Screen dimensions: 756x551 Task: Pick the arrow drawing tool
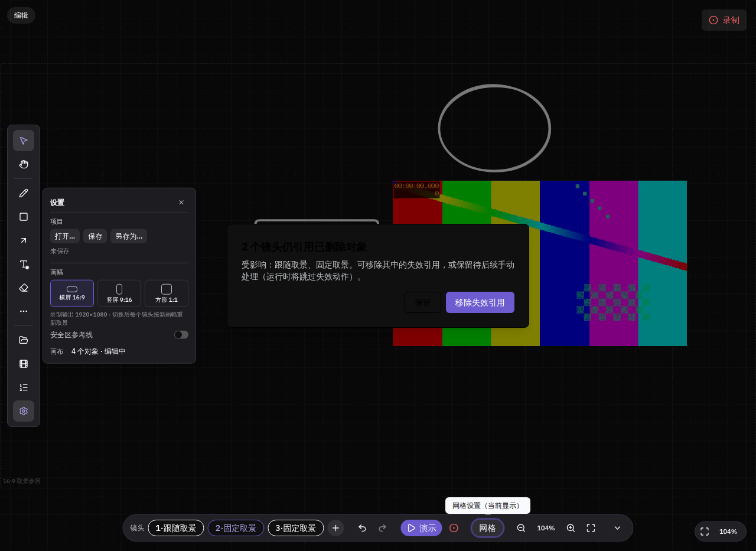coord(24,240)
